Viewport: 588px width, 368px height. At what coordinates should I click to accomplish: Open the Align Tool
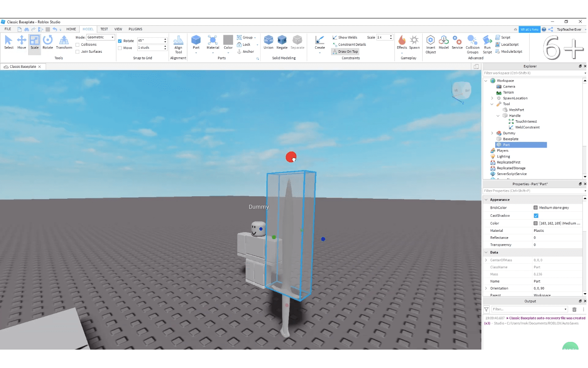click(178, 45)
